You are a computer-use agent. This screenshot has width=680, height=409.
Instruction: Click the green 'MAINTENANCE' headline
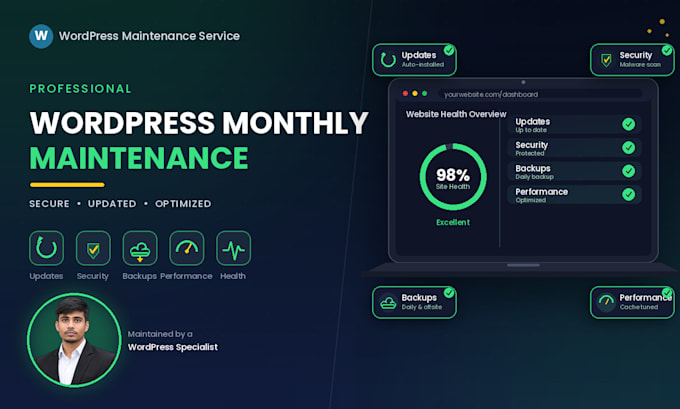[x=139, y=158]
